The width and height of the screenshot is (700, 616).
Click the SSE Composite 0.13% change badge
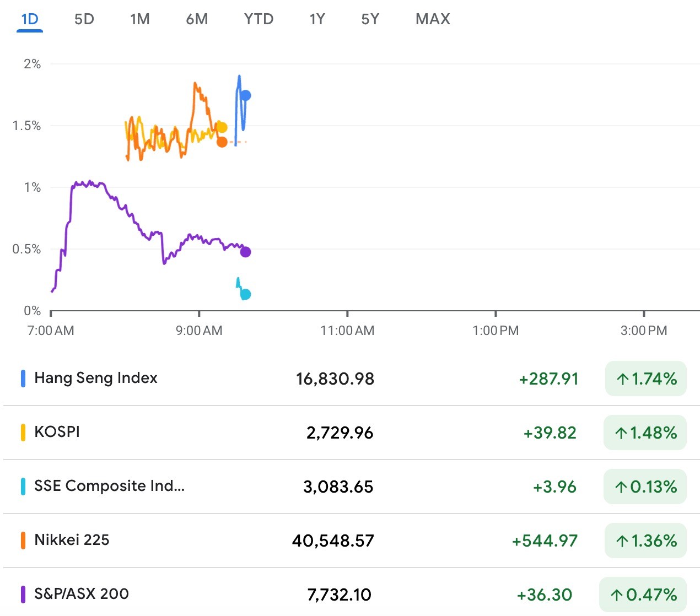645,487
